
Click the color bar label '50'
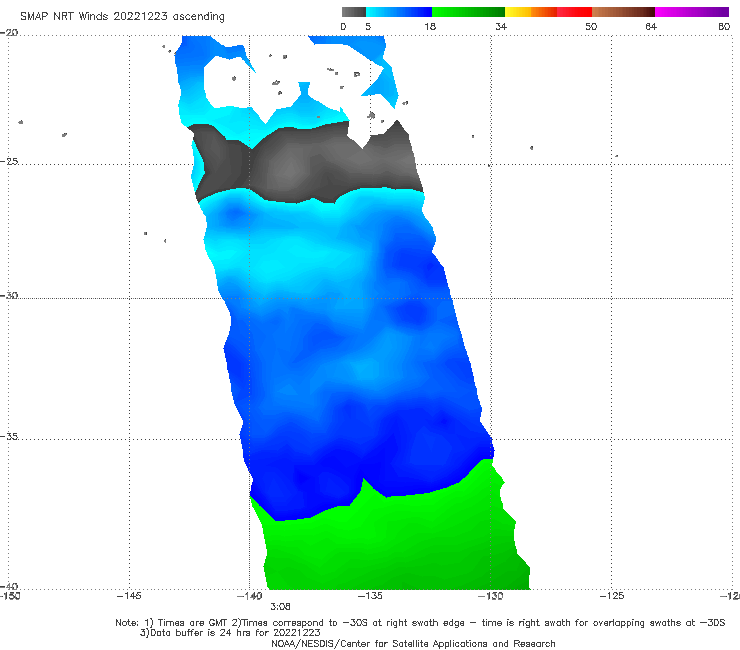[x=591, y=26]
